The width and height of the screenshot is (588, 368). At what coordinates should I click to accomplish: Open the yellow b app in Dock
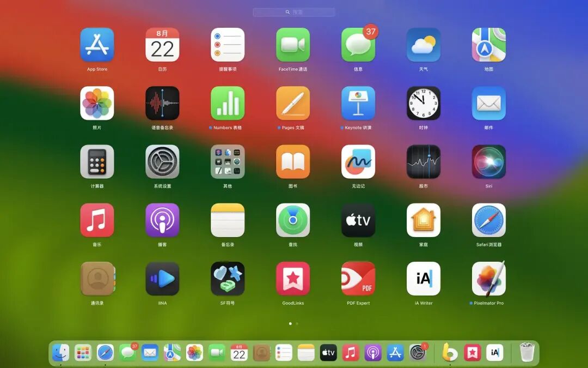coord(450,353)
